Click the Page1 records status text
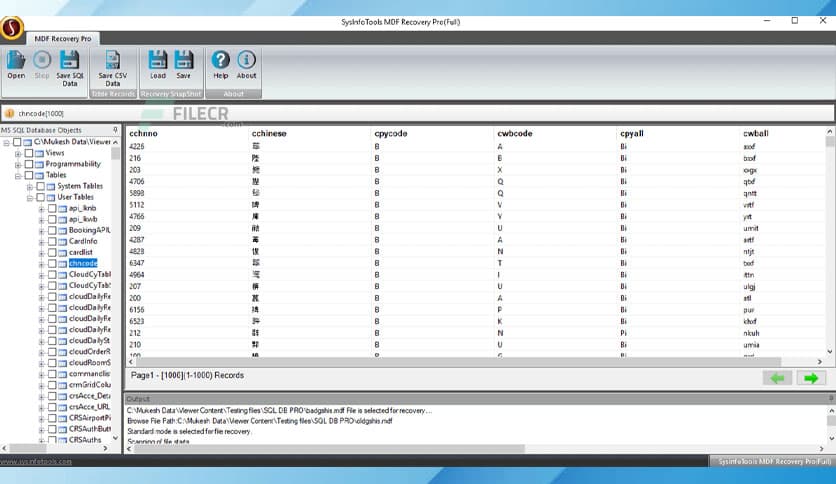Screen dimensions: 836x484 [x=187, y=375]
